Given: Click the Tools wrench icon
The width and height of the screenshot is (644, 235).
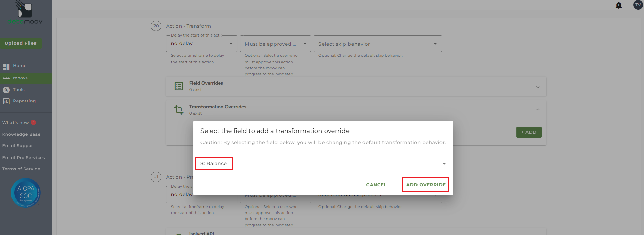Looking at the screenshot, I should pyautogui.click(x=6, y=90).
